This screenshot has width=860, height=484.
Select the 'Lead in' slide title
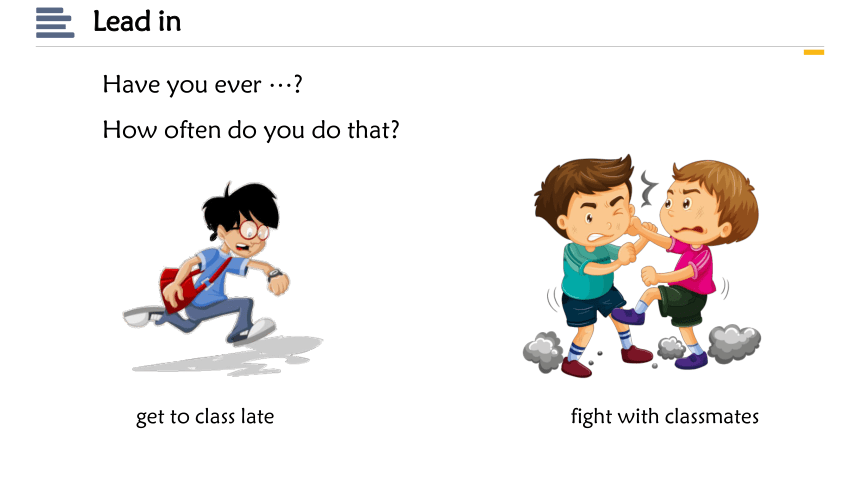click(x=137, y=22)
